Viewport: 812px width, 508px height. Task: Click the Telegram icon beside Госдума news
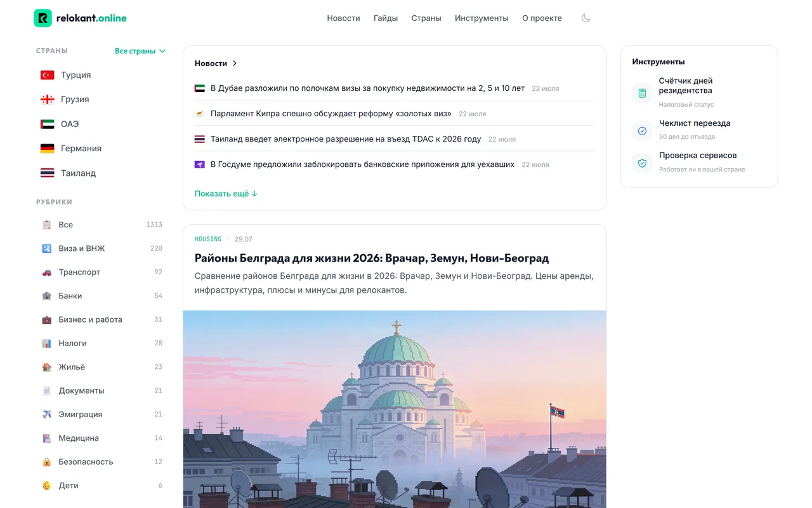(x=200, y=164)
